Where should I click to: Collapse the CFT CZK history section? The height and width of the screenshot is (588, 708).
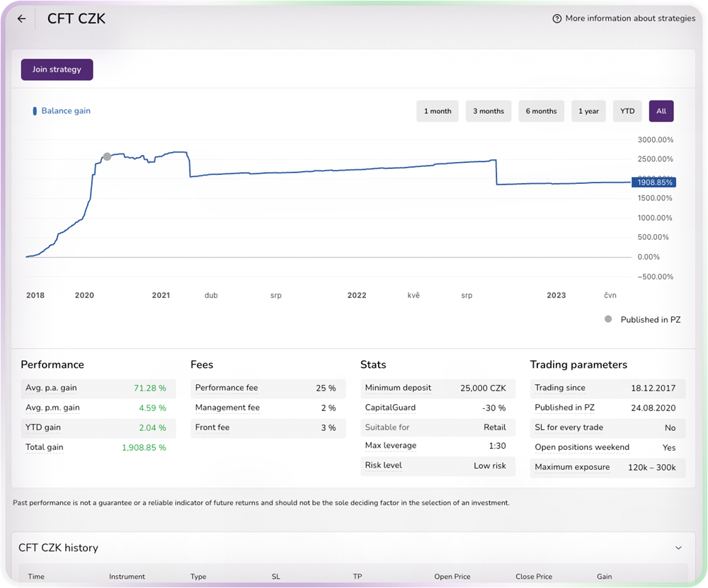tap(678, 547)
